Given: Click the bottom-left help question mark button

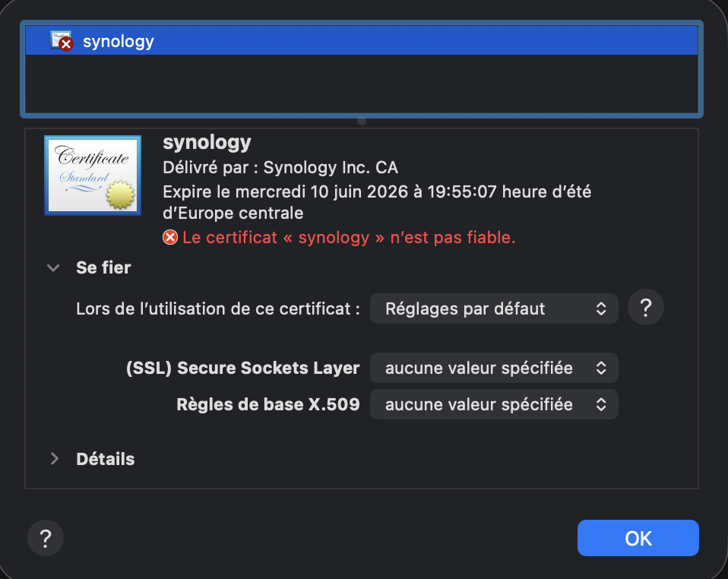Looking at the screenshot, I should (46, 539).
